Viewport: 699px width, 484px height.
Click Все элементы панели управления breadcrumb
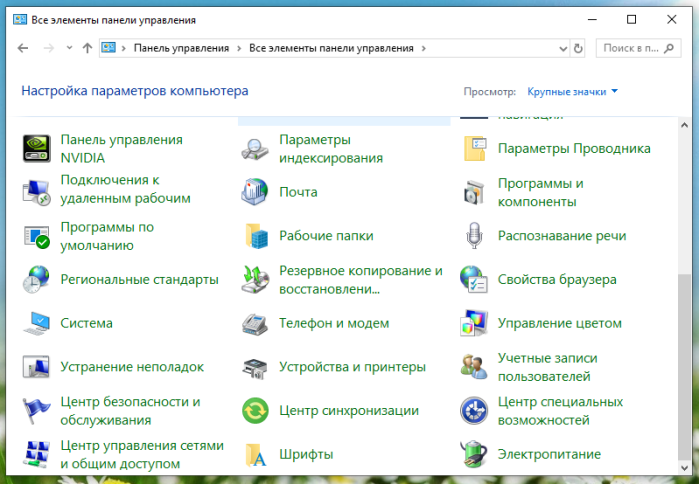(331, 48)
